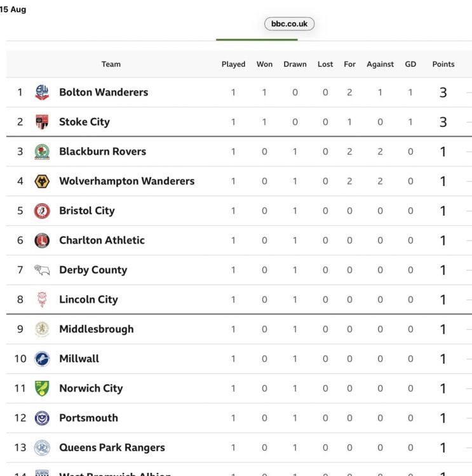Screen dimensions: 472x476
Task: Click the Stoke City club badge
Action: click(x=42, y=122)
